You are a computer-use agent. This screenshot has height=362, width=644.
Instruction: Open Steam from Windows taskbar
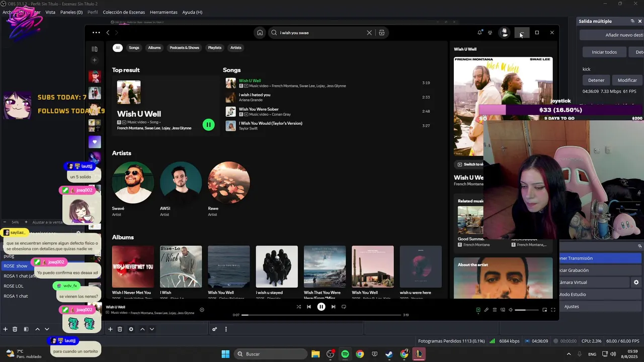point(389,354)
